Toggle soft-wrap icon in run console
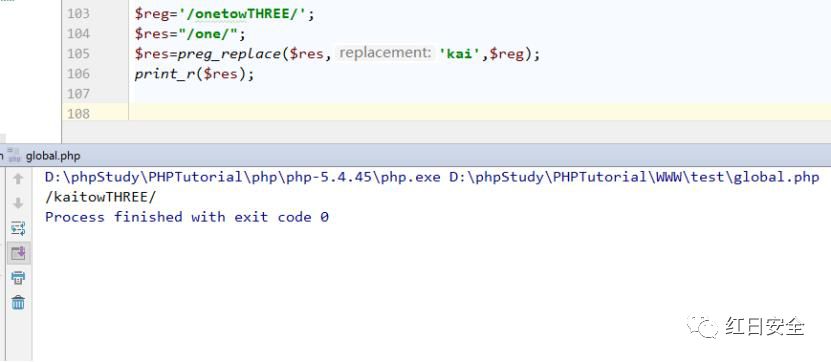831x362 pixels. (x=18, y=228)
